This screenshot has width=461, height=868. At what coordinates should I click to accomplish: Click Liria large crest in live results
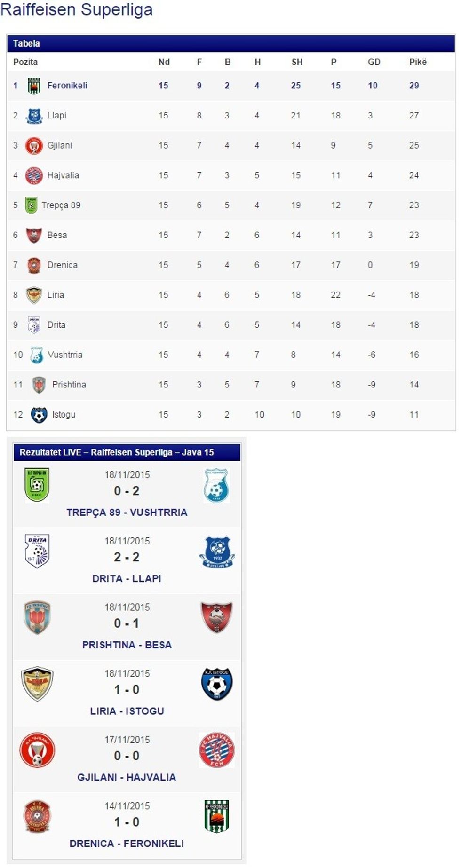coord(37,684)
